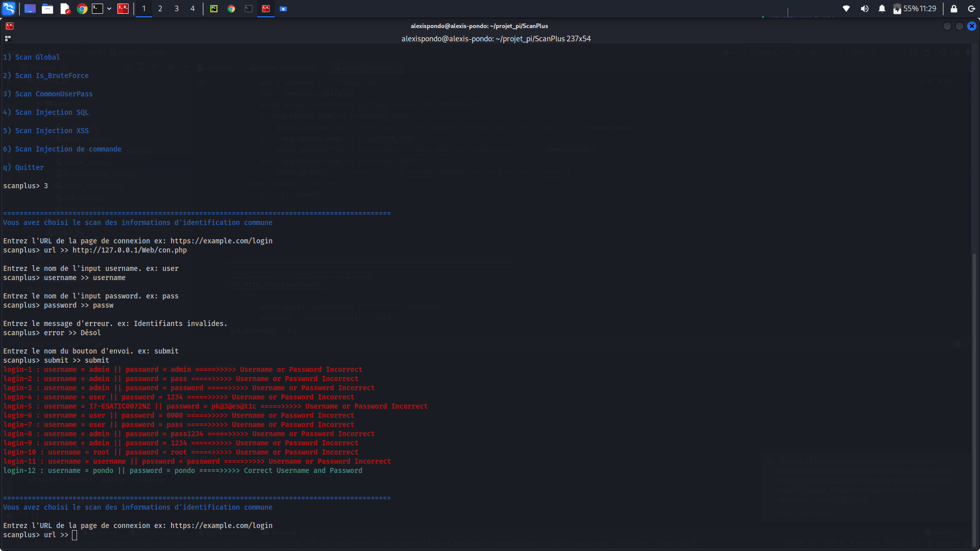
Task: Lock the screen using the padlock icon
Action: [953, 9]
